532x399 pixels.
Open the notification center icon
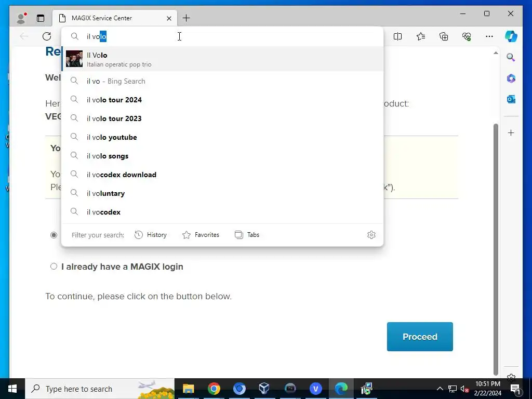tap(516, 389)
